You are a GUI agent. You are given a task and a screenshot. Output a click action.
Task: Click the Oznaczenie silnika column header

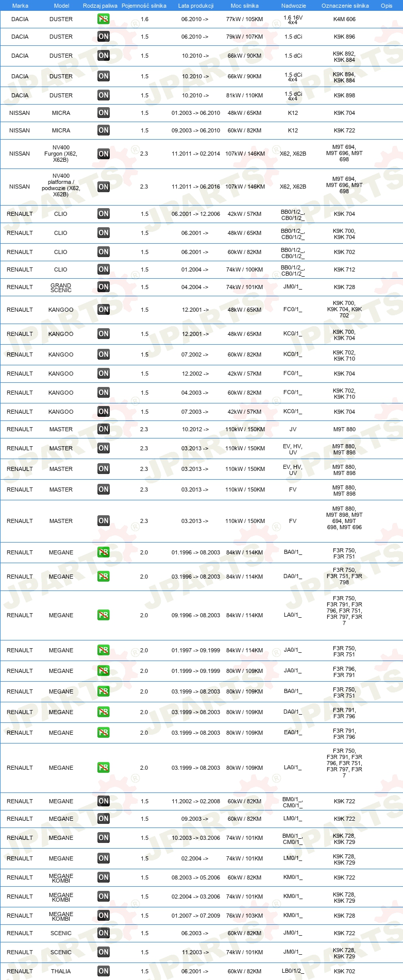click(x=345, y=6)
